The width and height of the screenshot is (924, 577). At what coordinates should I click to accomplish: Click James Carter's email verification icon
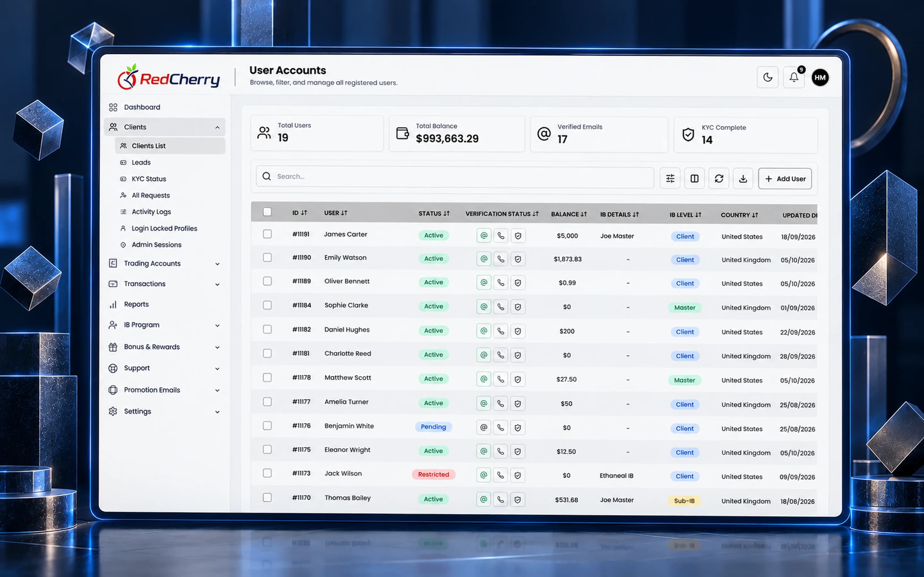coord(484,236)
